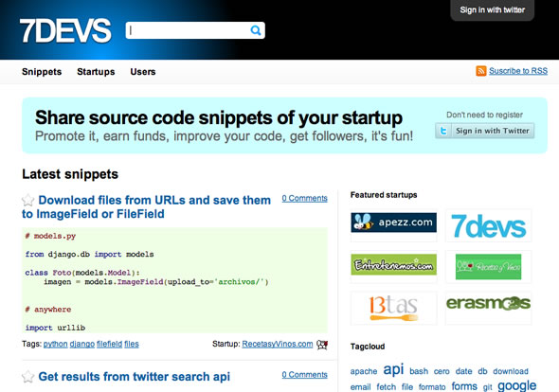Screen dimensions: 559x392
Task: Select the git tag in tagcloud
Action: coord(487,387)
